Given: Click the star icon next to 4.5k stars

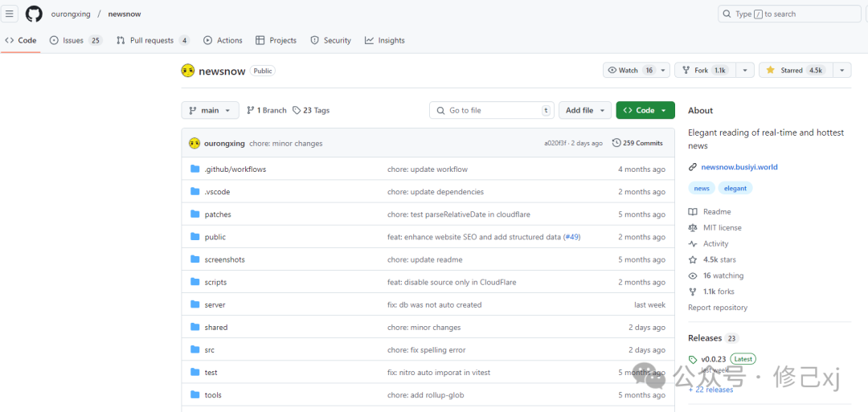Looking at the screenshot, I should pos(693,259).
